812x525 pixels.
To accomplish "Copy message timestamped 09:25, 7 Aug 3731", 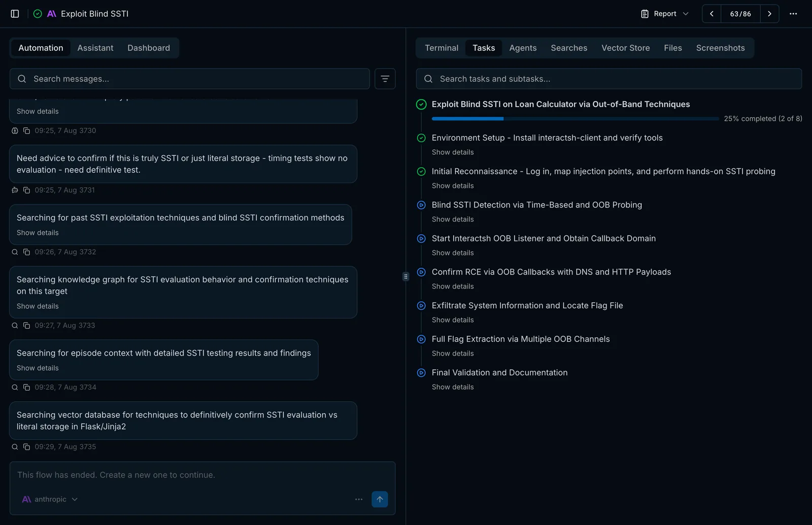I will [26, 190].
